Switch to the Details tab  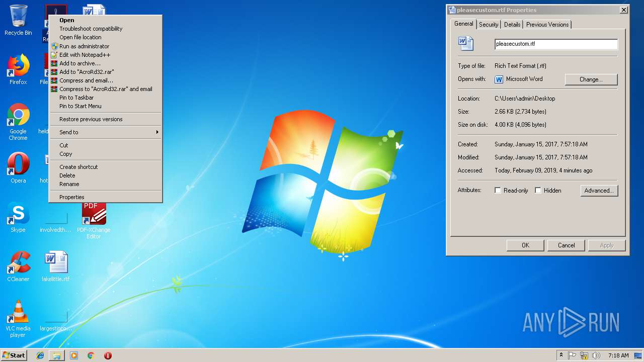[x=512, y=24]
